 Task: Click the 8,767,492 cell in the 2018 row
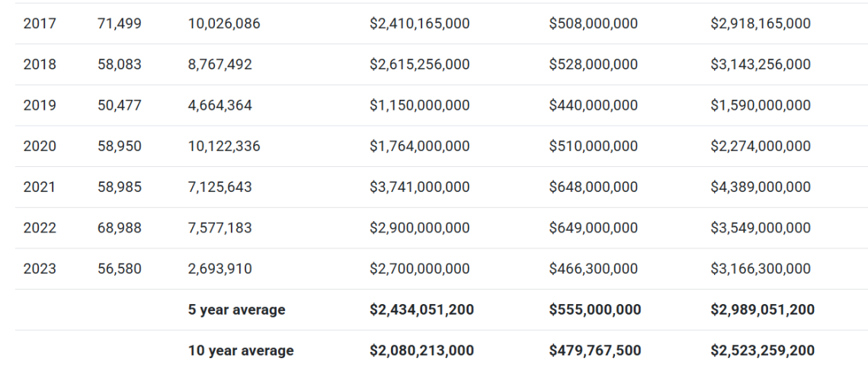click(x=219, y=65)
